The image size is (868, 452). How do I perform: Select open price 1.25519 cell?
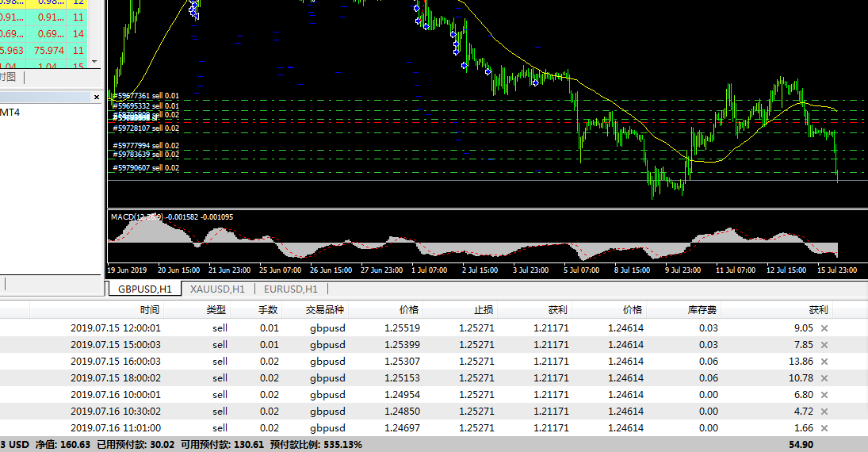click(403, 328)
